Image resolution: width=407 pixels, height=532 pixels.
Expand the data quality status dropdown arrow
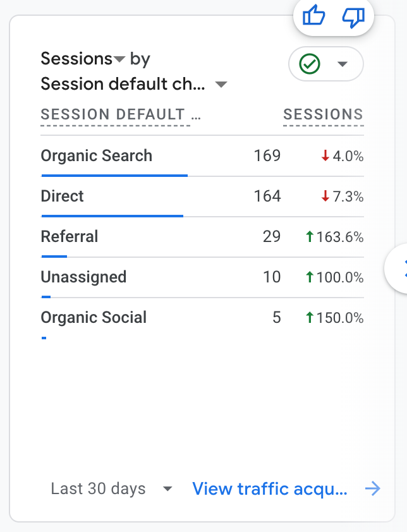[x=343, y=64]
